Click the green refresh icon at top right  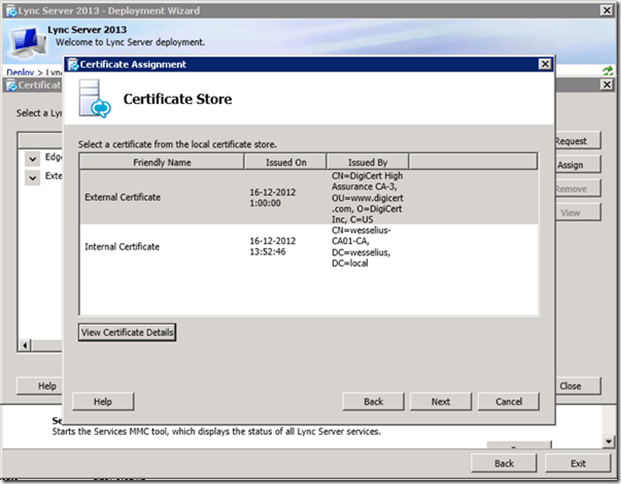coord(608,71)
